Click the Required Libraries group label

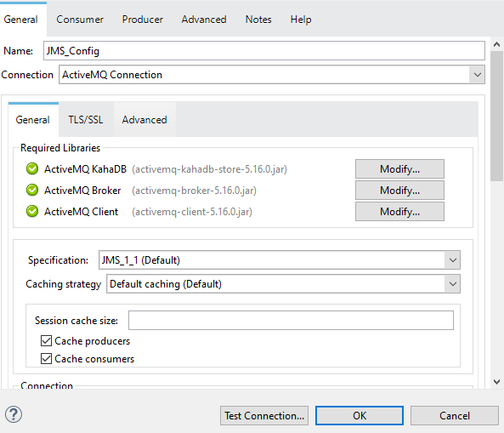pyautogui.click(x=60, y=148)
